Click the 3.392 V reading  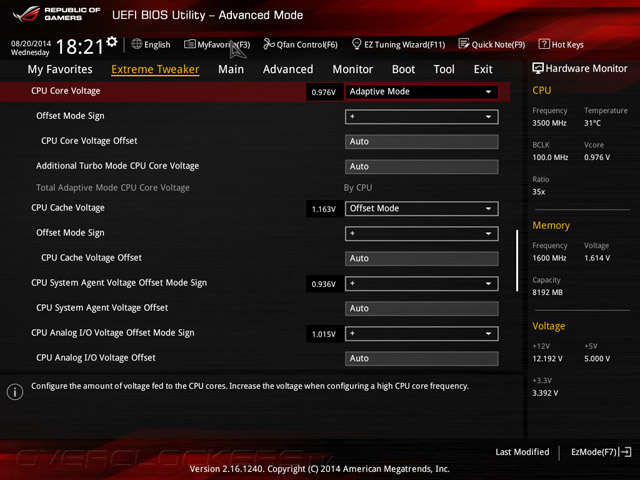545,393
